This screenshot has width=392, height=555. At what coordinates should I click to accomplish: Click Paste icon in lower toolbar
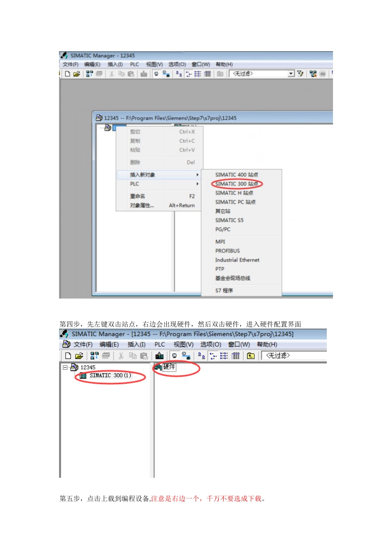point(144,356)
